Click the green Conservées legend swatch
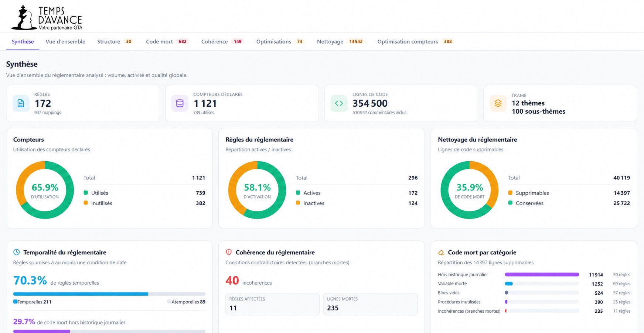Image resolution: width=644 pixels, height=333 pixels. click(510, 203)
